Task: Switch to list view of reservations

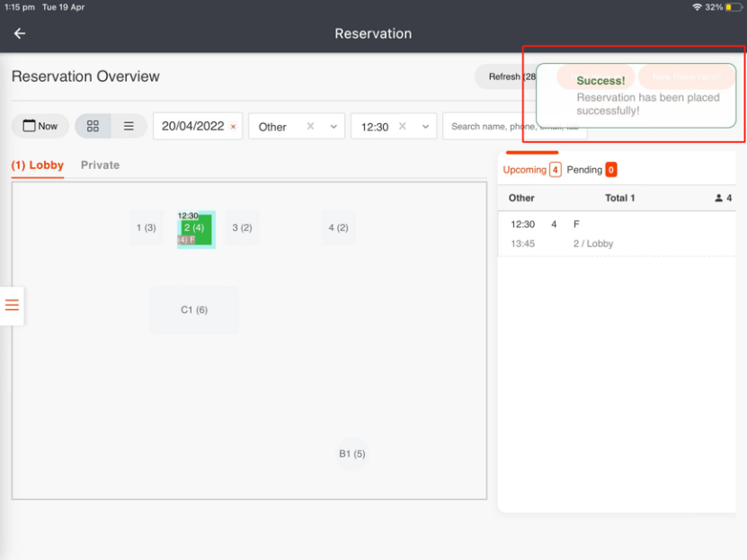Action: click(x=129, y=127)
